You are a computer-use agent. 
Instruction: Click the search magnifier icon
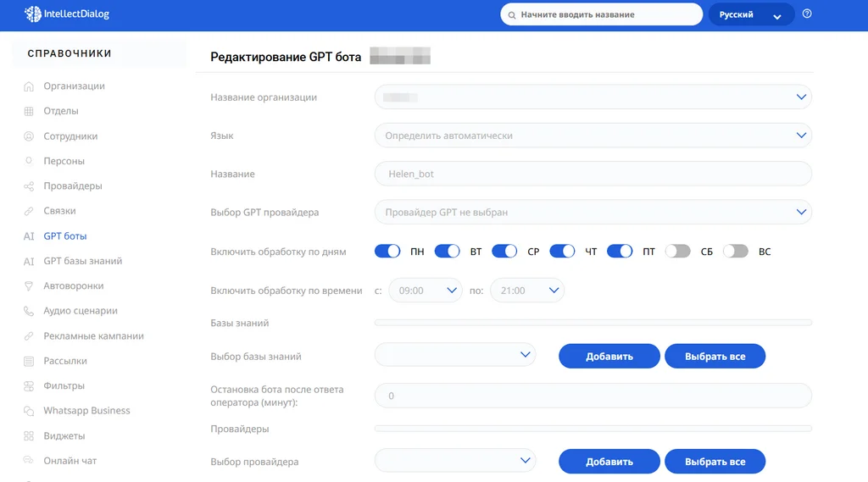(512, 15)
